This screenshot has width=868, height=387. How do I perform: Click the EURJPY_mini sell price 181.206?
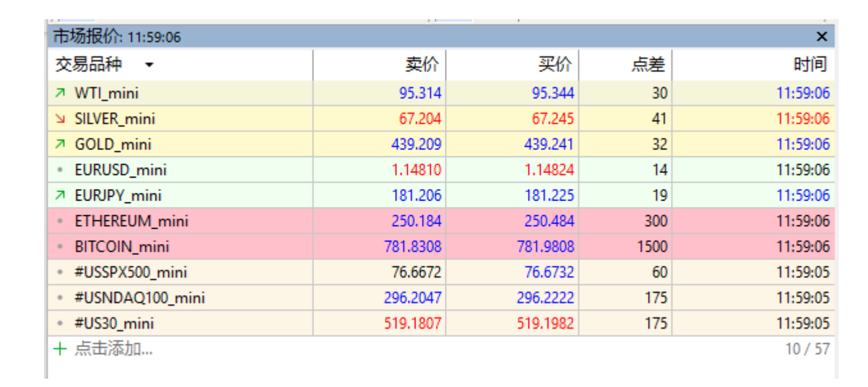(416, 195)
